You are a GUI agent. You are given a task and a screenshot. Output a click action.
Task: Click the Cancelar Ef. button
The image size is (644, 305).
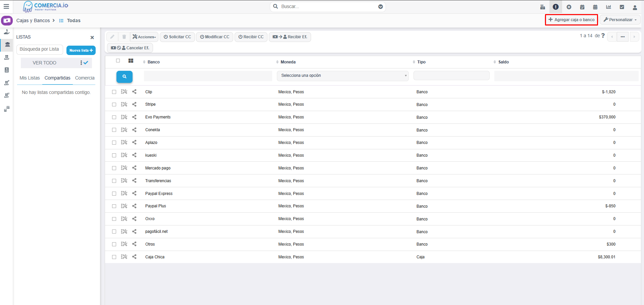130,48
